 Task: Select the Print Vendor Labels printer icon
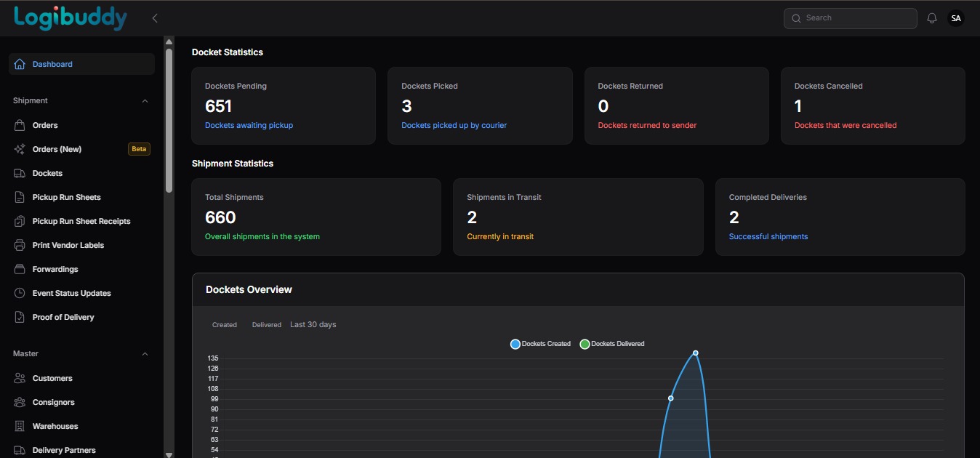pyautogui.click(x=20, y=245)
